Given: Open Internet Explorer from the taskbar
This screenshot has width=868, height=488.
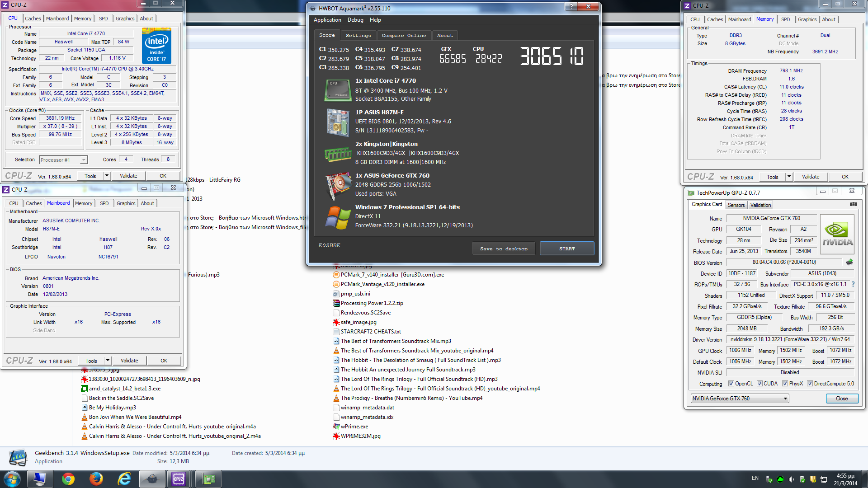Looking at the screenshot, I should (124, 479).
